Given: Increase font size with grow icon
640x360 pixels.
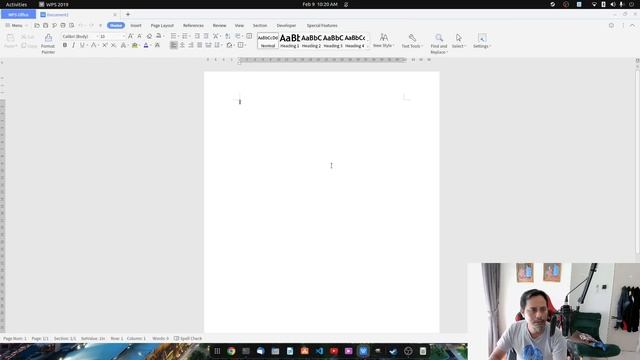Looking at the screenshot, I should click(x=131, y=36).
